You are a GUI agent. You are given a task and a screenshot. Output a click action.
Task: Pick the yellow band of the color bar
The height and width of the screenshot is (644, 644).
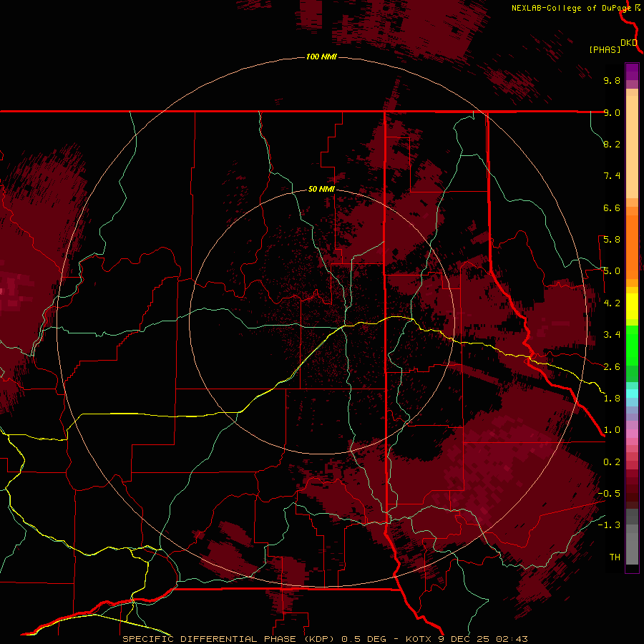click(x=632, y=306)
